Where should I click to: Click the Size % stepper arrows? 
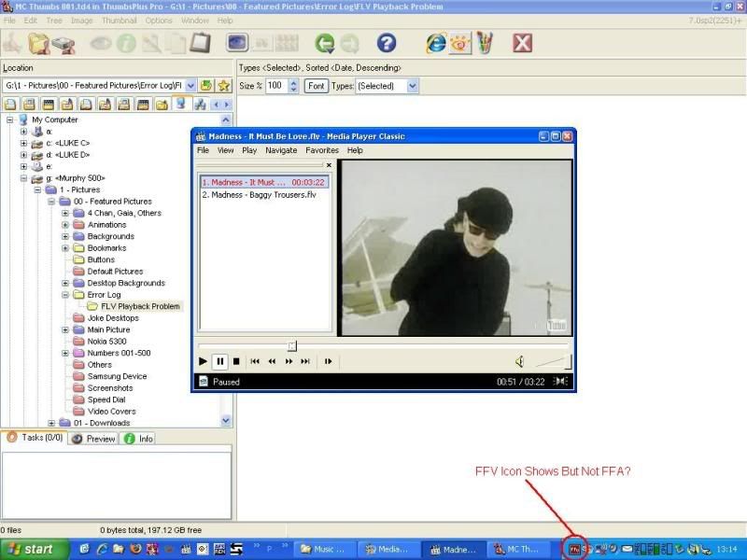coord(293,86)
